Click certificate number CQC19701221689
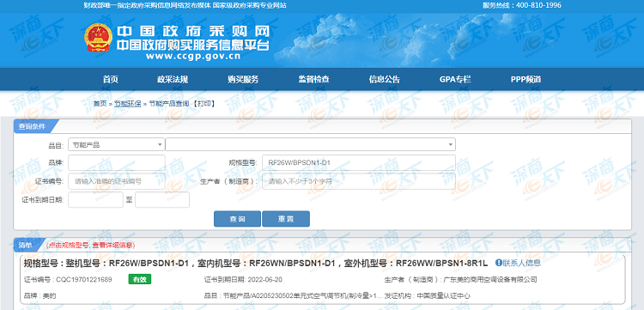The height and width of the screenshot is (310, 644). point(84,280)
